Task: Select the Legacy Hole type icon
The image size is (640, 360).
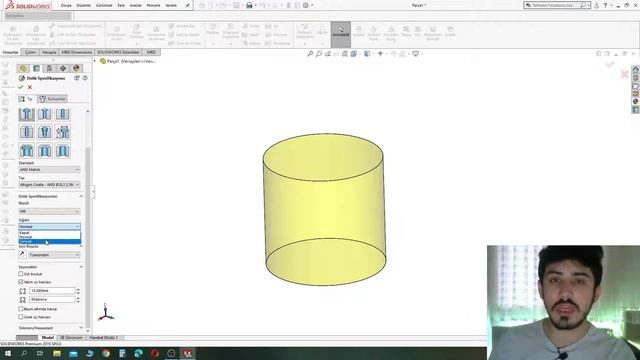Action: [62, 132]
